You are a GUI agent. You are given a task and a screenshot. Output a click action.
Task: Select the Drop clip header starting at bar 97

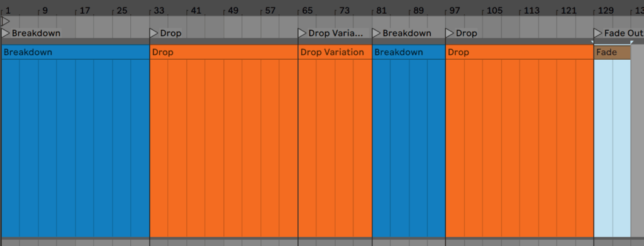point(519,52)
